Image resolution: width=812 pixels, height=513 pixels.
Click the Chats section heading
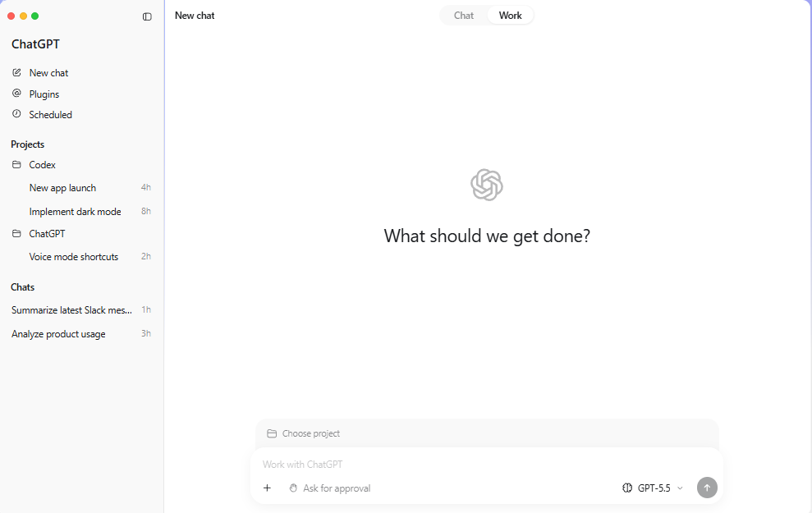coord(23,286)
